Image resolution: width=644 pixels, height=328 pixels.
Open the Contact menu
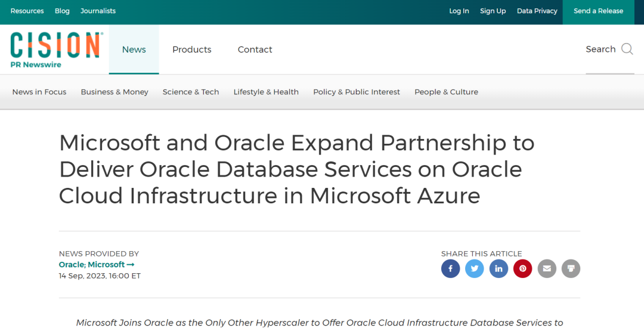click(x=255, y=49)
